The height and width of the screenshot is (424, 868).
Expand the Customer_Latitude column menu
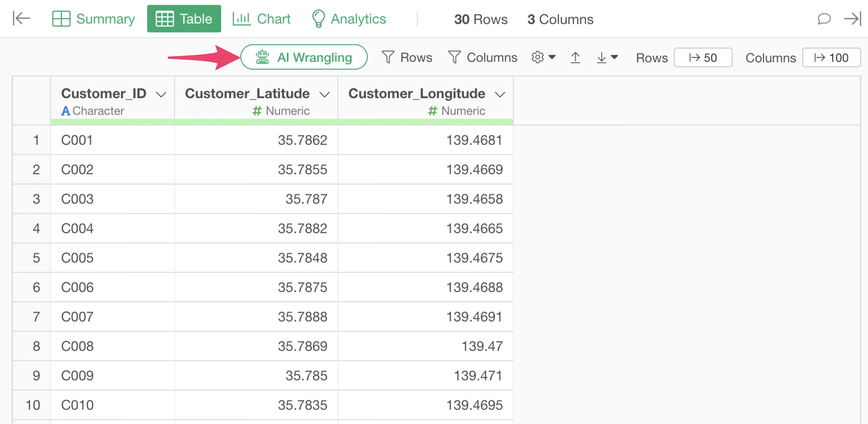(324, 94)
